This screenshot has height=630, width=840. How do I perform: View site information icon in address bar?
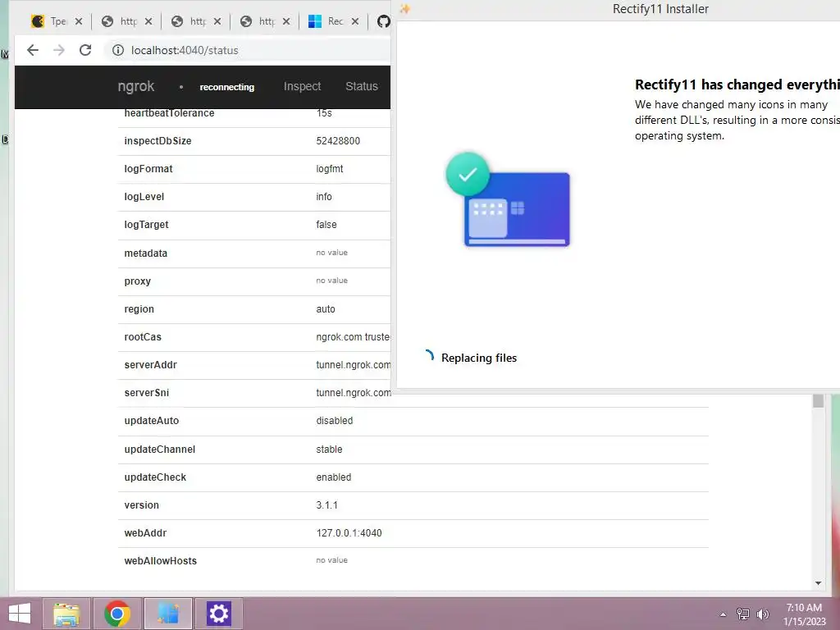(x=118, y=50)
